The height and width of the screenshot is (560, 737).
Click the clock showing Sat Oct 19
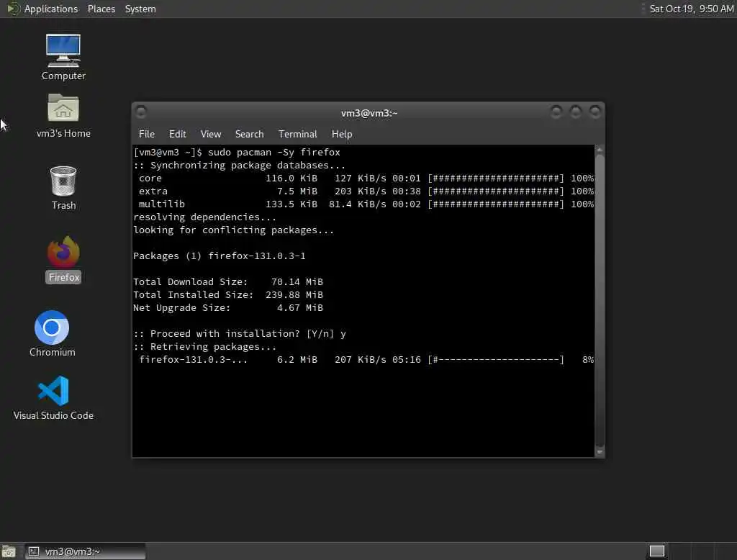(691, 9)
